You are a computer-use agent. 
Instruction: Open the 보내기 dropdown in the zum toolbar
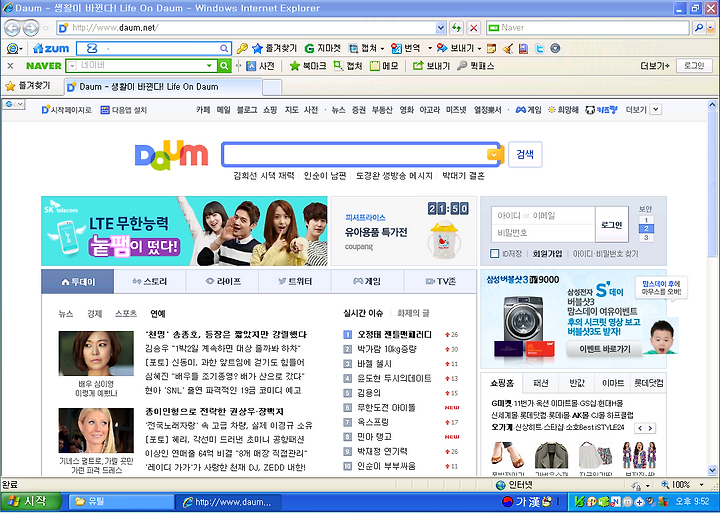click(479, 48)
